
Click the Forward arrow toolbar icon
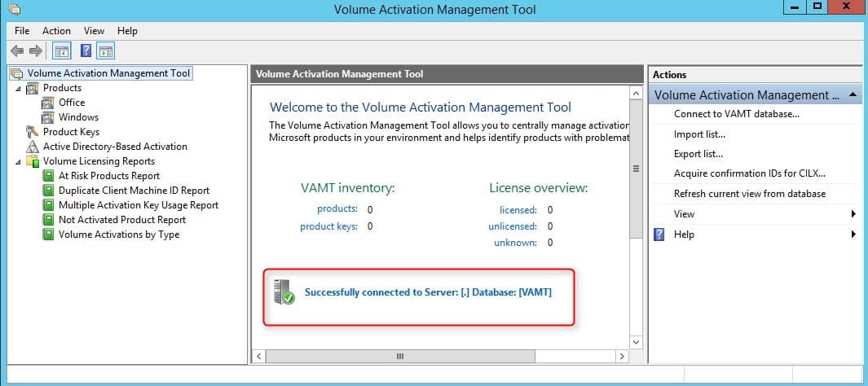point(36,51)
